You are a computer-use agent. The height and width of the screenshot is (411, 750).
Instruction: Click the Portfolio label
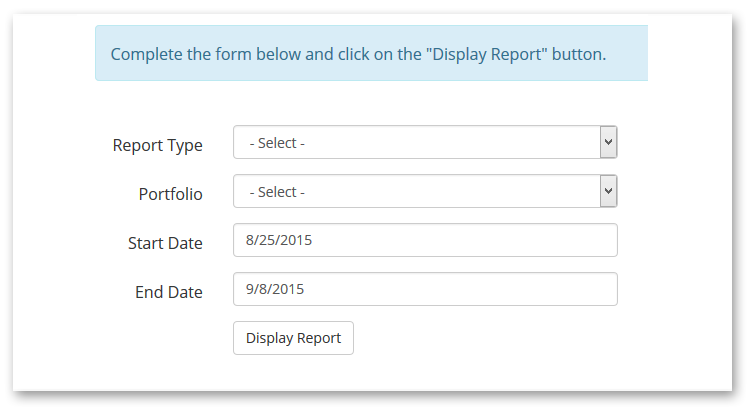pyautogui.click(x=170, y=194)
